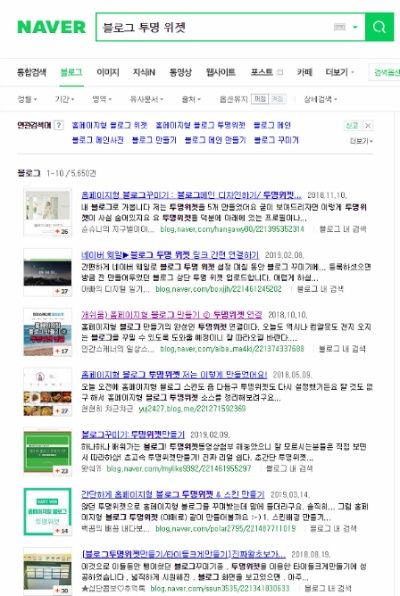The image size is (400, 596).
Task: Click the 신고 report button
Action: (352, 125)
